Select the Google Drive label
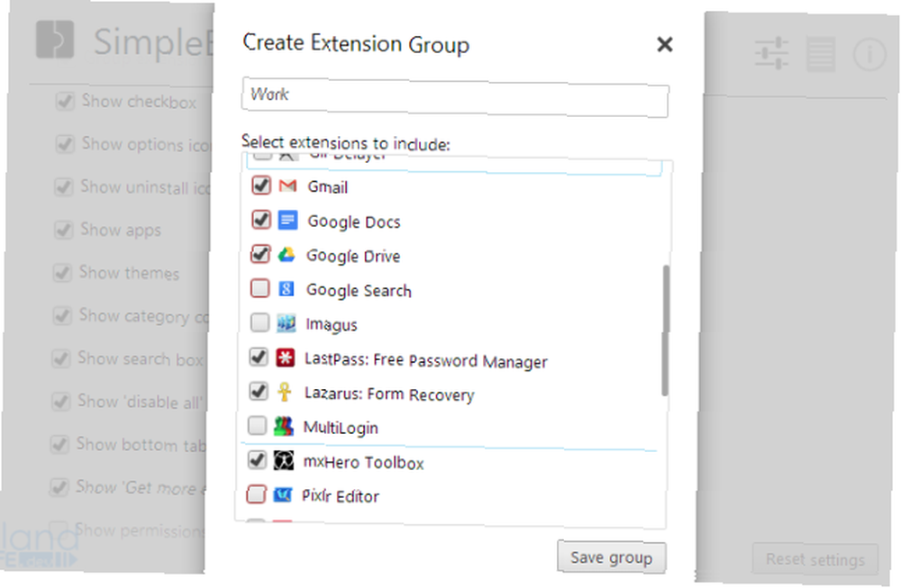Screen dimensions: 901x588 pos(353,256)
